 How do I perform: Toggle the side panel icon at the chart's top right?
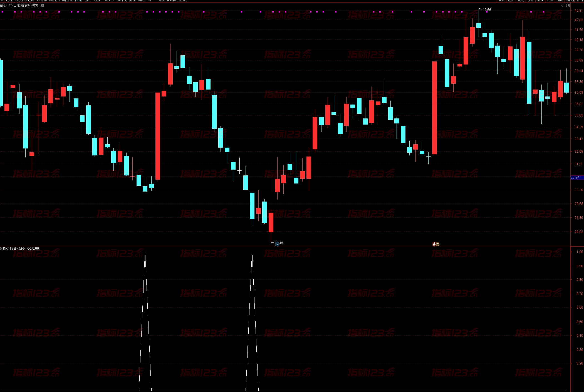pyautogui.click(x=568, y=5)
